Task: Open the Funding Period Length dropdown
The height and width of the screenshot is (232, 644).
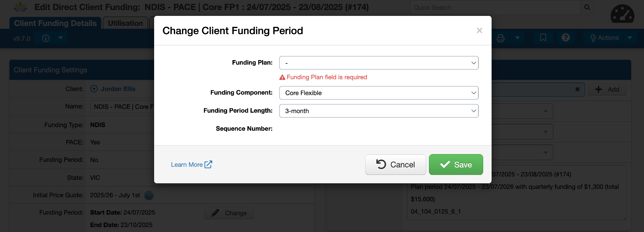Action: click(378, 111)
